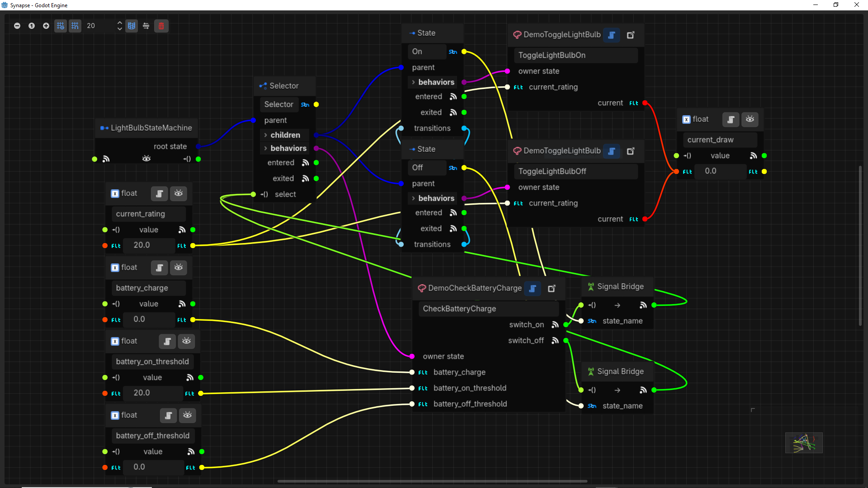Adjust snap distance with stepper arrows
The image size is (868, 488).
pos(119,26)
